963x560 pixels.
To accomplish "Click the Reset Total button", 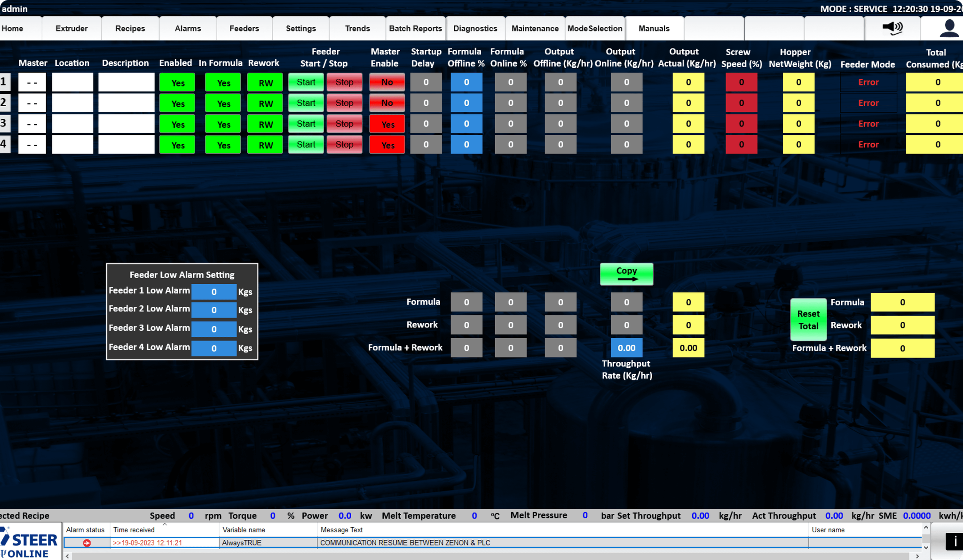I will (x=808, y=319).
